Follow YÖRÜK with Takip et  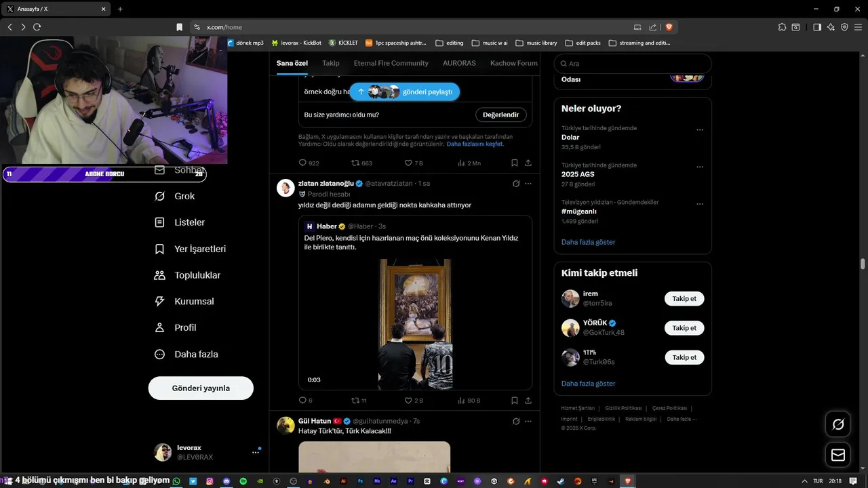[684, 328]
